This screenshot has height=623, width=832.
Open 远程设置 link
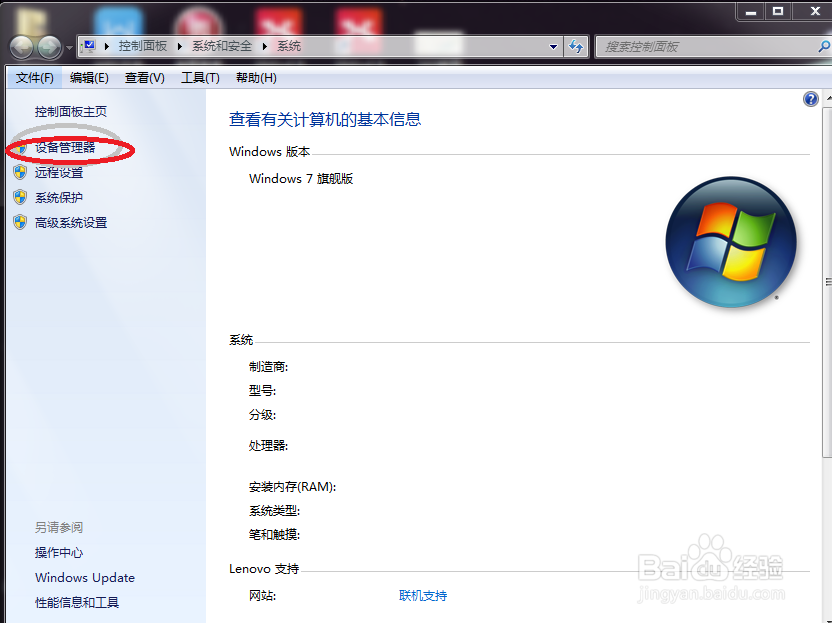click(x=59, y=172)
